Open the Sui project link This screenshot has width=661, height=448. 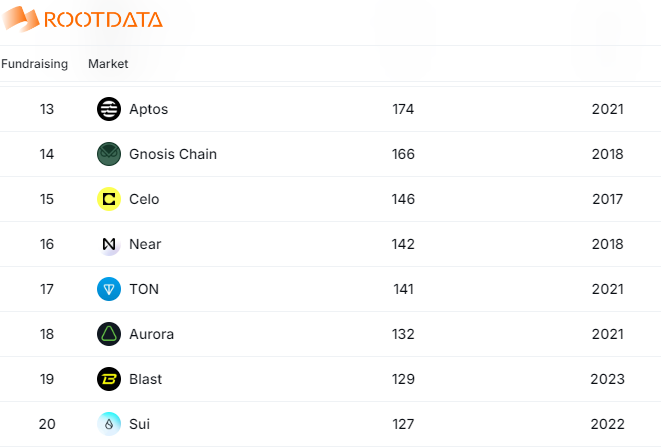pyautogui.click(x=140, y=424)
